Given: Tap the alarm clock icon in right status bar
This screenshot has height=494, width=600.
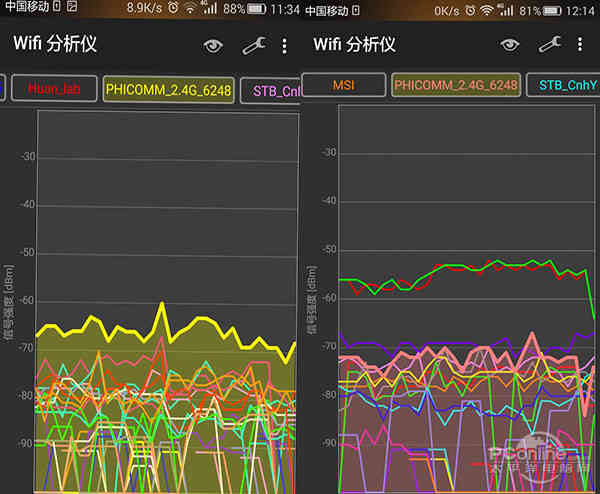Looking at the screenshot, I should [470, 10].
